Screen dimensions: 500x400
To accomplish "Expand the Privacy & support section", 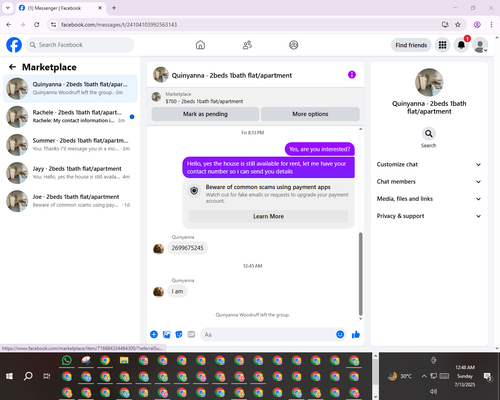I will (x=429, y=216).
